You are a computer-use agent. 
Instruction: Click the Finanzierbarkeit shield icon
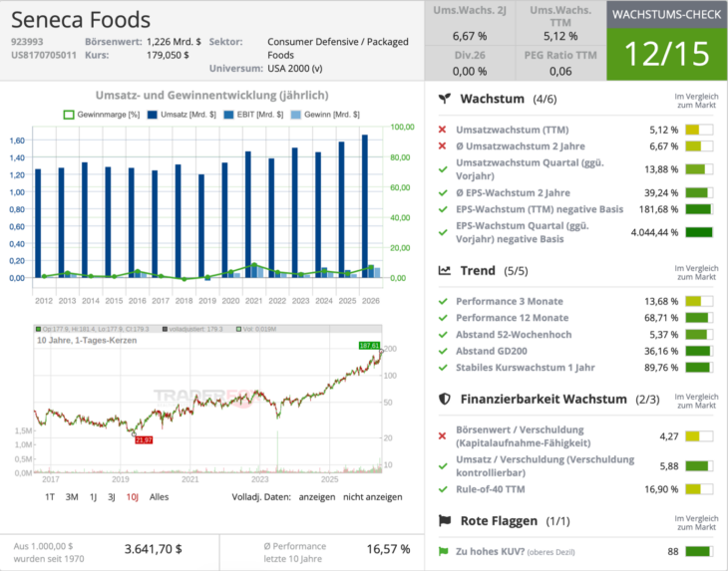445,399
